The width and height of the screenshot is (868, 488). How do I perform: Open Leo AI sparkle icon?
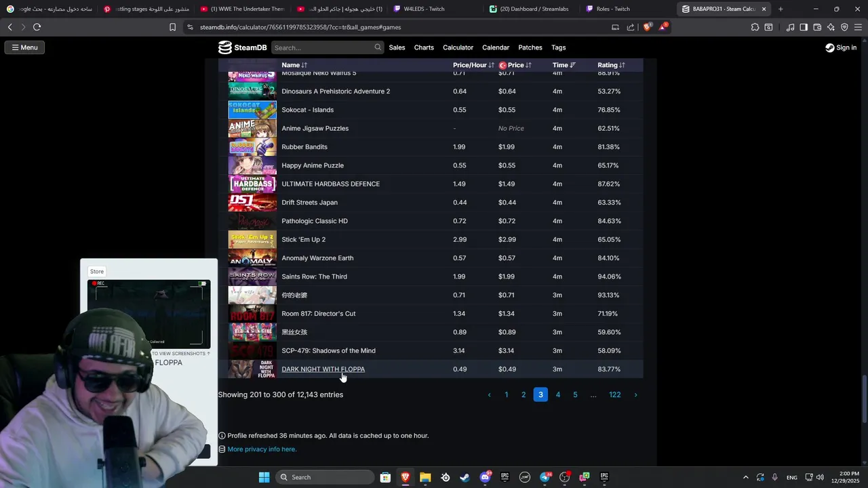pos(831,27)
